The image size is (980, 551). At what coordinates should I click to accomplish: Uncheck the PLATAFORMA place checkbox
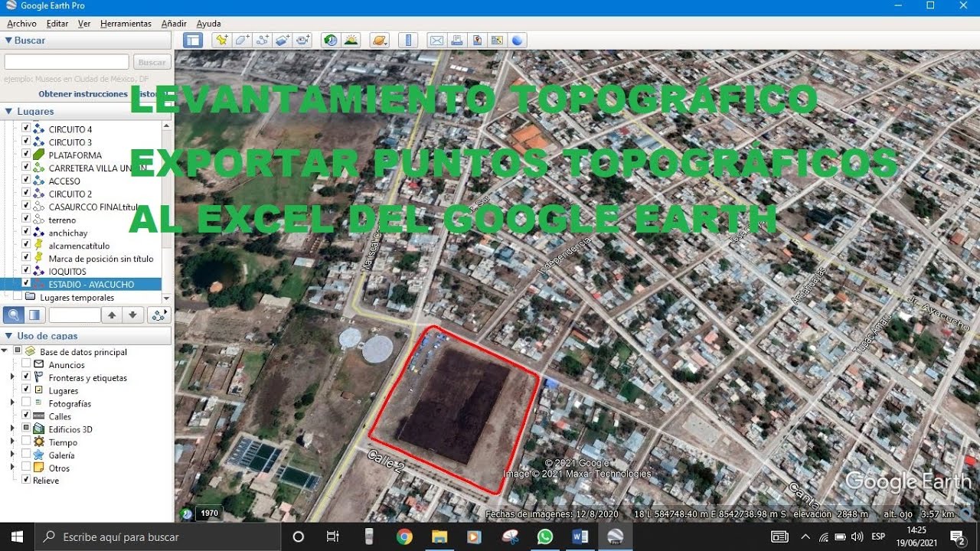(26, 155)
